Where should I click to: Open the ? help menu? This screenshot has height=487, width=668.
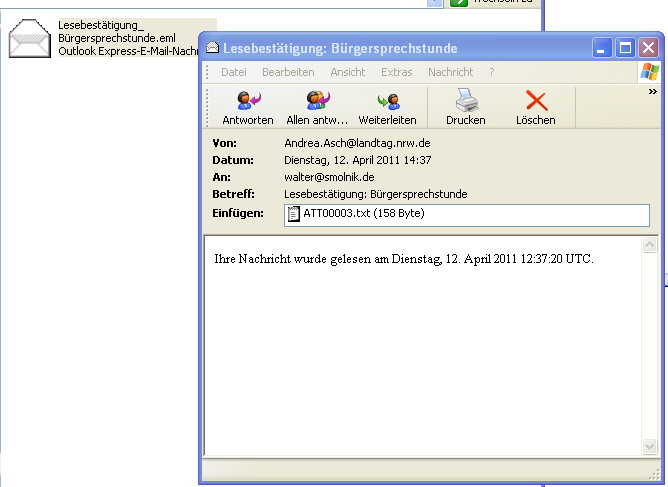(492, 72)
